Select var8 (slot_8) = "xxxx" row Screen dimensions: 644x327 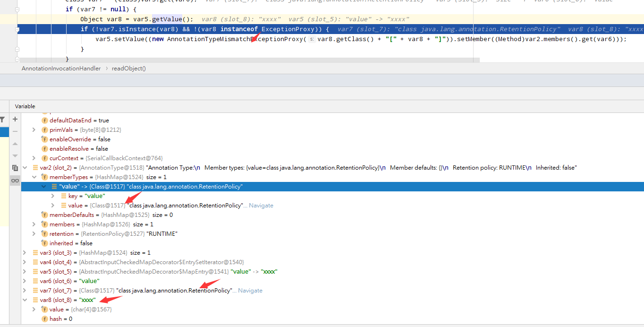point(332,300)
